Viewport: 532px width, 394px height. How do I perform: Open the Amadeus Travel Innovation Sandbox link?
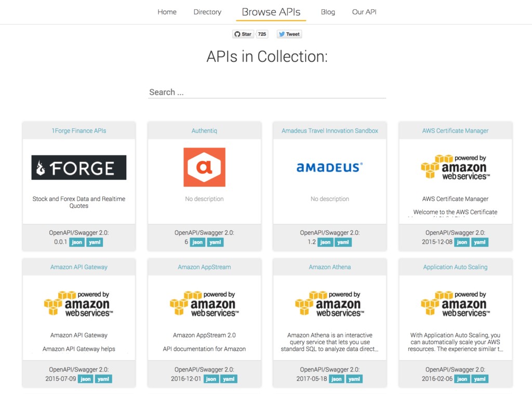pyautogui.click(x=329, y=130)
